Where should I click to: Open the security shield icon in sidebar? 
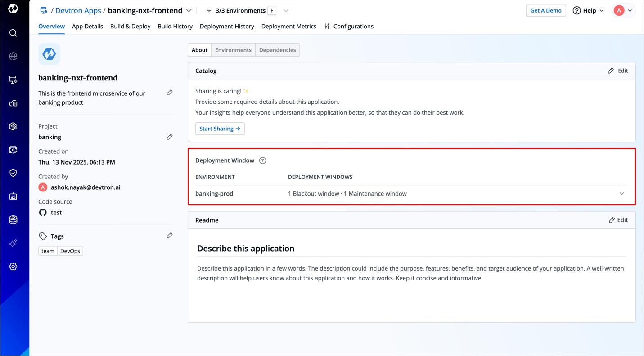[x=13, y=173]
